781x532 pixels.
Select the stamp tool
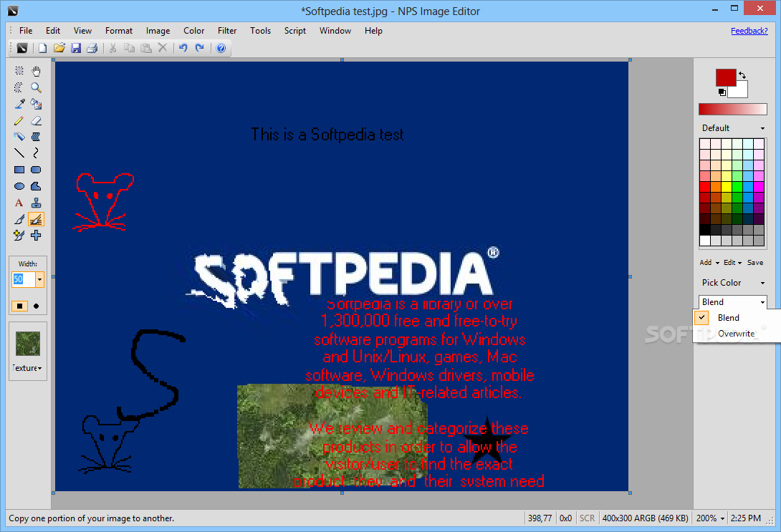coord(36,203)
